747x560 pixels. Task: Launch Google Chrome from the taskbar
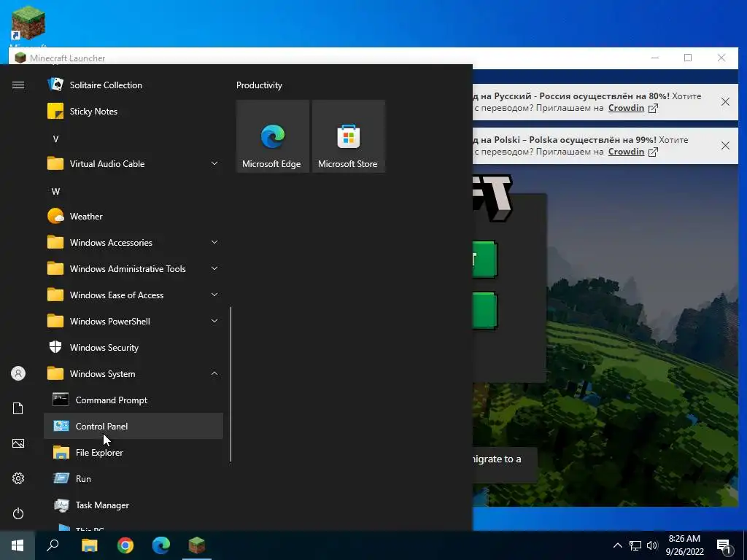[125, 545]
